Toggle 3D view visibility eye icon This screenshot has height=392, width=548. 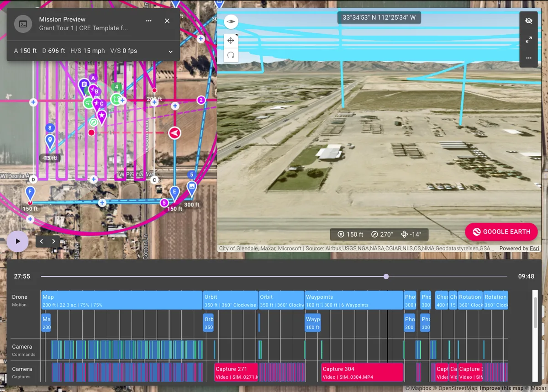(529, 21)
